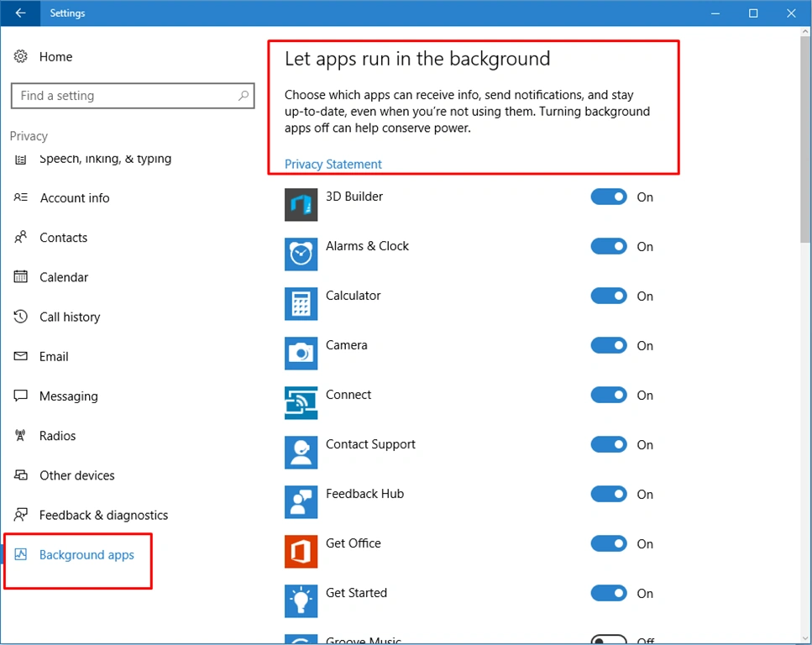Click the Other devices icon
The image size is (812, 645).
click(x=20, y=475)
